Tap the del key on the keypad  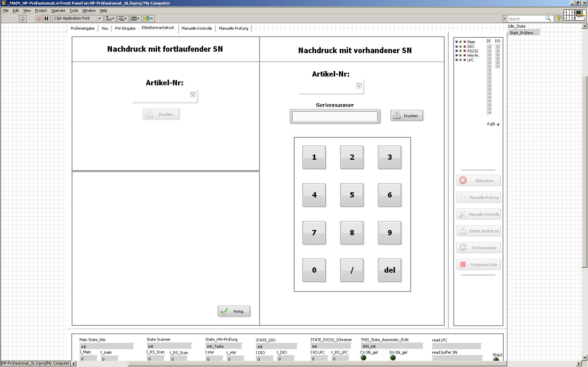[x=390, y=270]
